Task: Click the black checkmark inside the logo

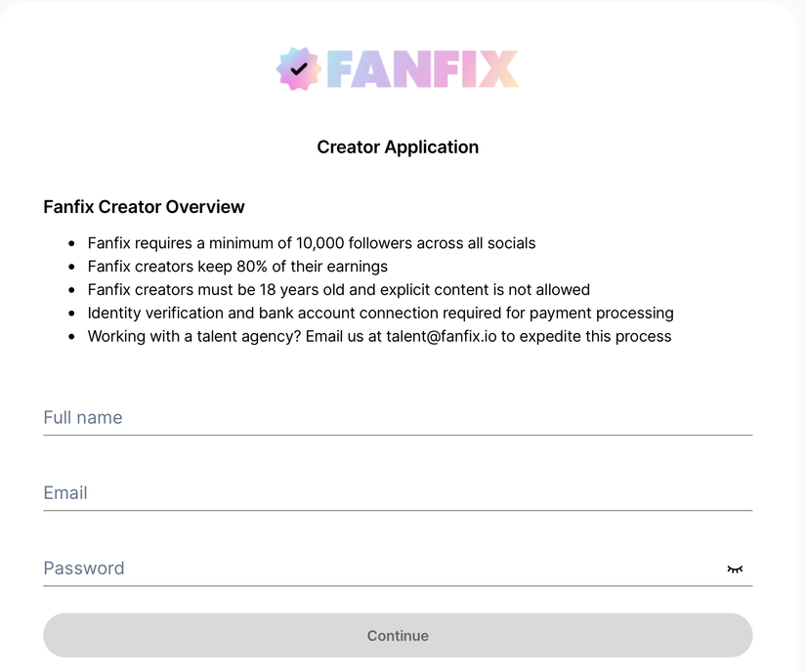Action: click(x=298, y=68)
